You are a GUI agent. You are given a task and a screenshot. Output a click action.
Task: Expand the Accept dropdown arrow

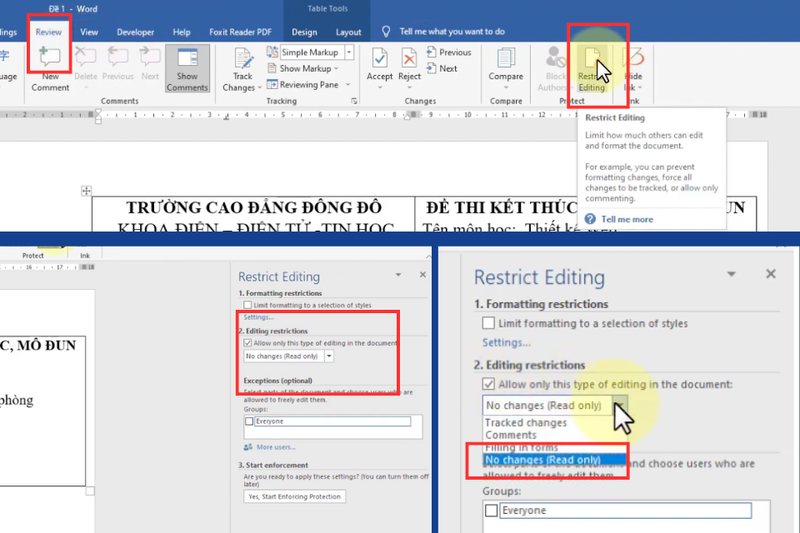(380, 87)
